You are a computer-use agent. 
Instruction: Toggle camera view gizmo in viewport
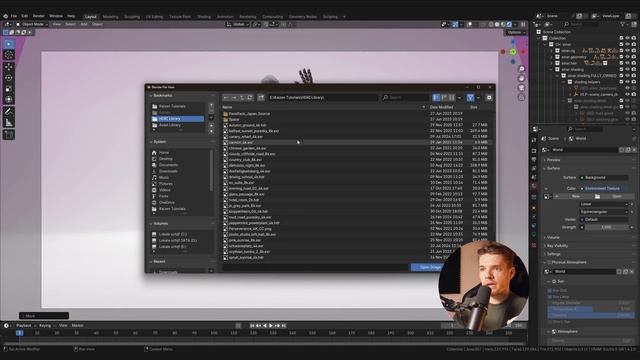click(x=521, y=88)
